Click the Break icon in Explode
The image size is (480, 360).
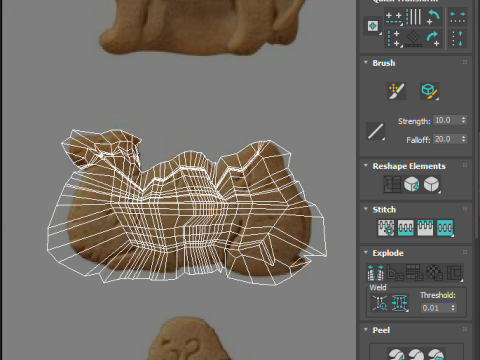click(375, 273)
